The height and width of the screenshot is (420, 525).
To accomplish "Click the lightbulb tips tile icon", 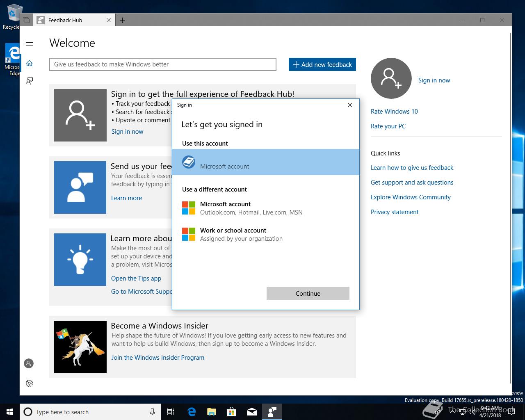I will pos(80,260).
